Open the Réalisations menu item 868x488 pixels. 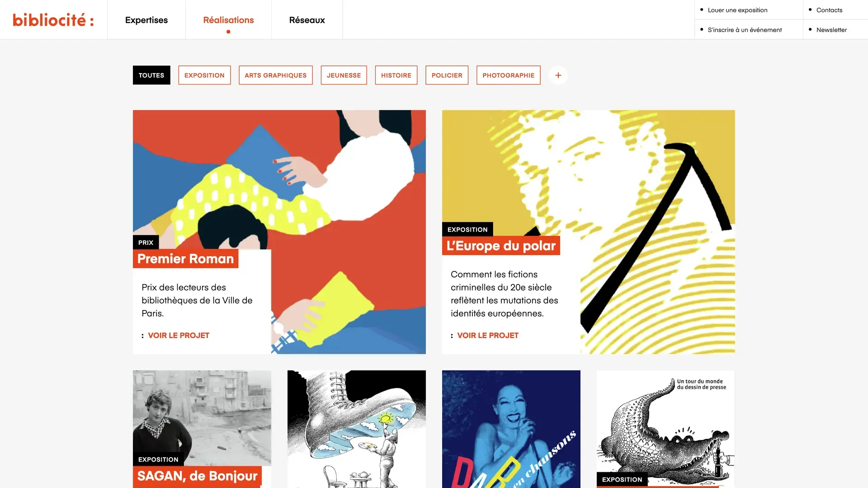coord(228,20)
